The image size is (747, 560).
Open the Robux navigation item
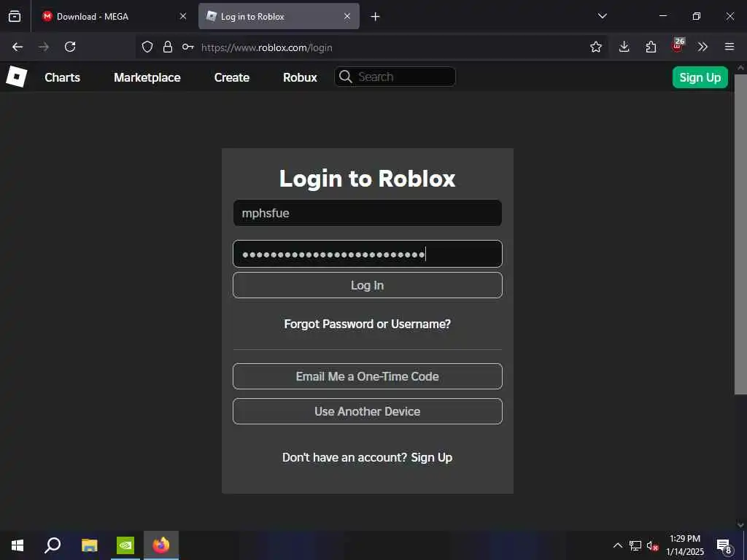click(300, 77)
